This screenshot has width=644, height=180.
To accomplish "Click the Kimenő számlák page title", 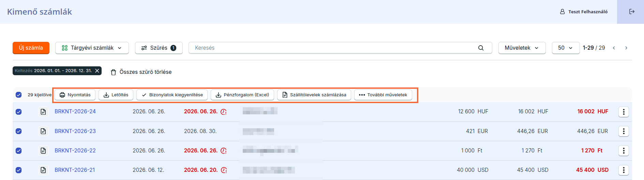I will (40, 12).
